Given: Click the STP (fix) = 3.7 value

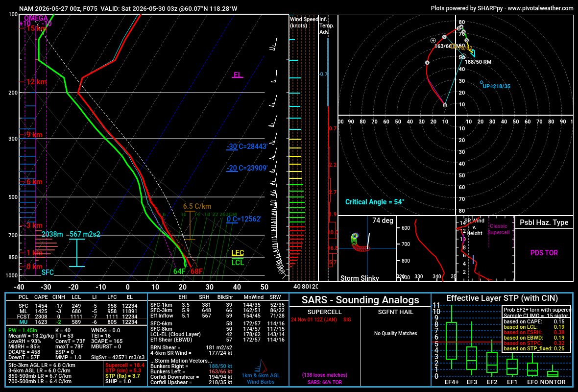Looking at the screenshot, I should (123, 376).
